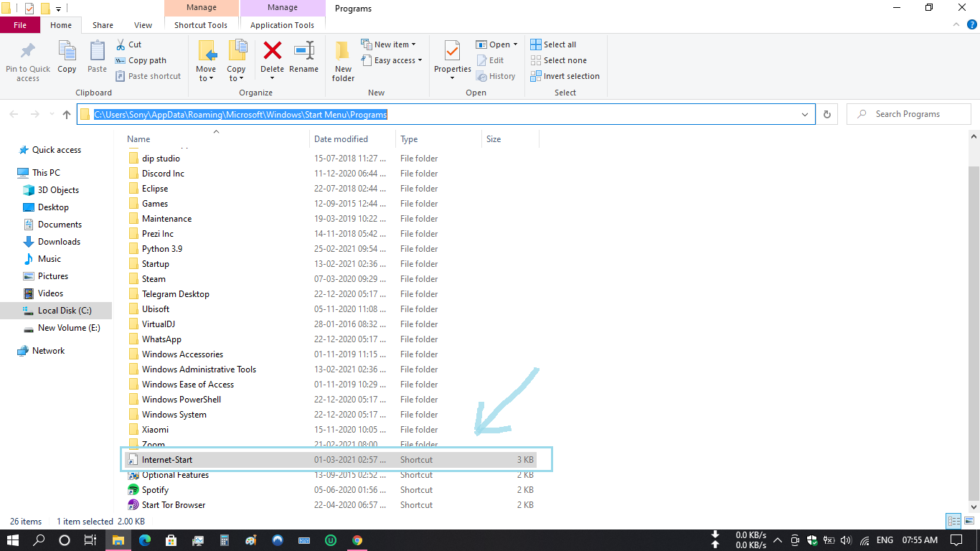Open Calculator from the taskbar
The width and height of the screenshot is (980, 551).
pos(224,540)
